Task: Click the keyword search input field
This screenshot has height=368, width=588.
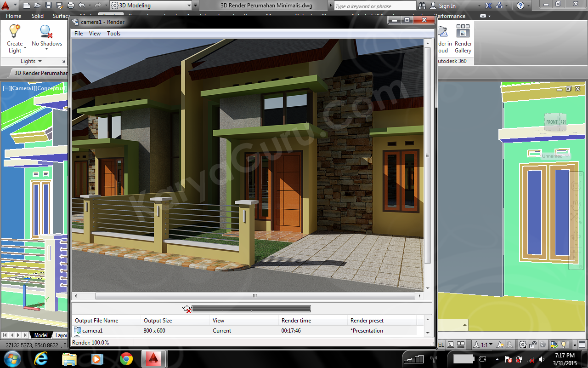Action: (374, 6)
